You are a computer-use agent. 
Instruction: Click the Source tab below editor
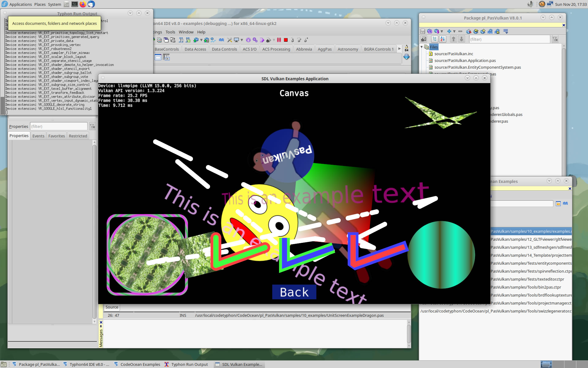click(112, 307)
